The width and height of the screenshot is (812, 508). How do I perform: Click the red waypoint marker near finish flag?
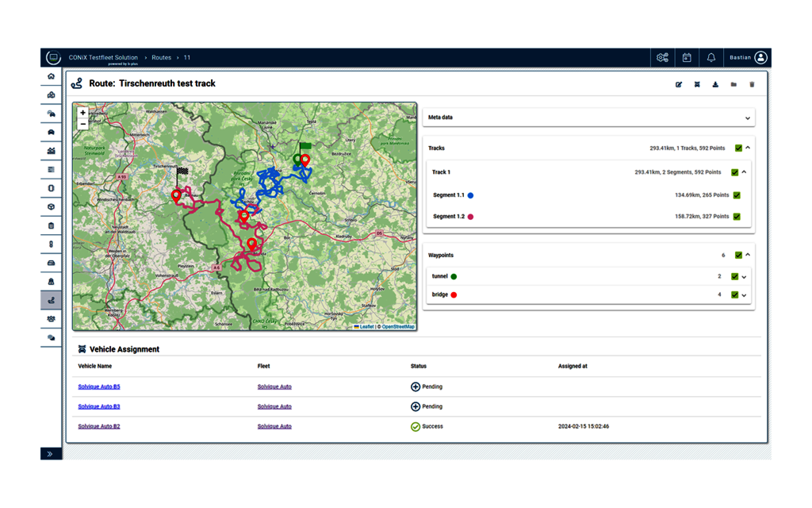(176, 196)
